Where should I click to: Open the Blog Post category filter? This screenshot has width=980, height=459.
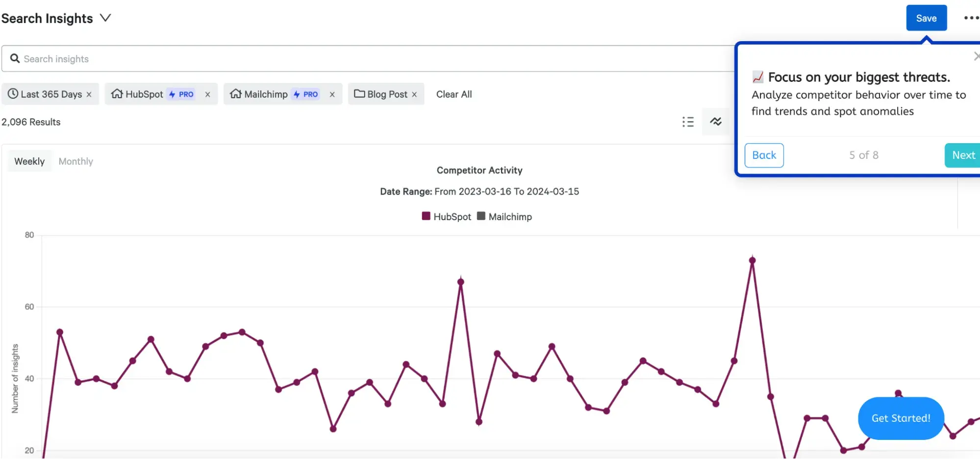click(382, 94)
